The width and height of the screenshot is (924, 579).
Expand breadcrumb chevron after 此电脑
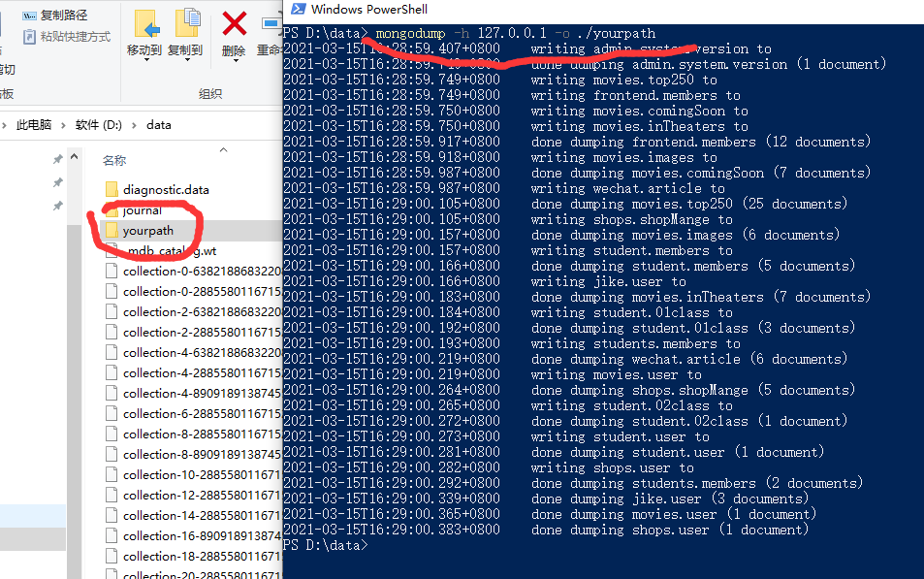(63, 125)
